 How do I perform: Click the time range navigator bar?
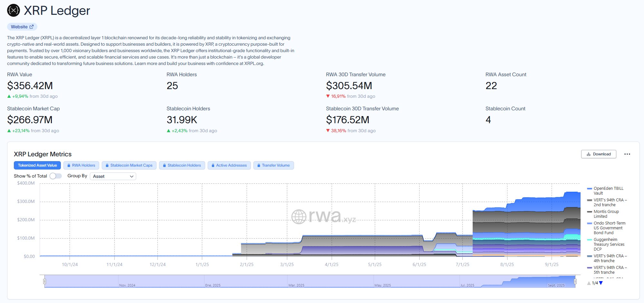310,281
